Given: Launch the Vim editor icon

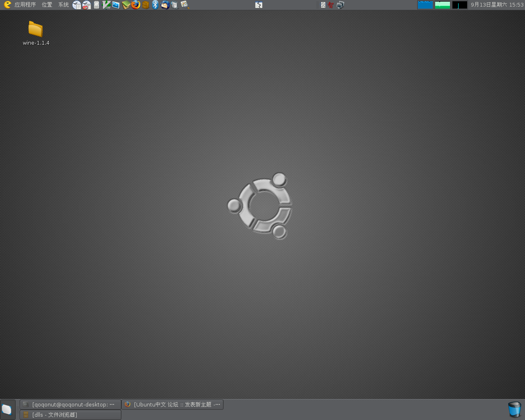Looking at the screenshot, I should [x=106, y=5].
